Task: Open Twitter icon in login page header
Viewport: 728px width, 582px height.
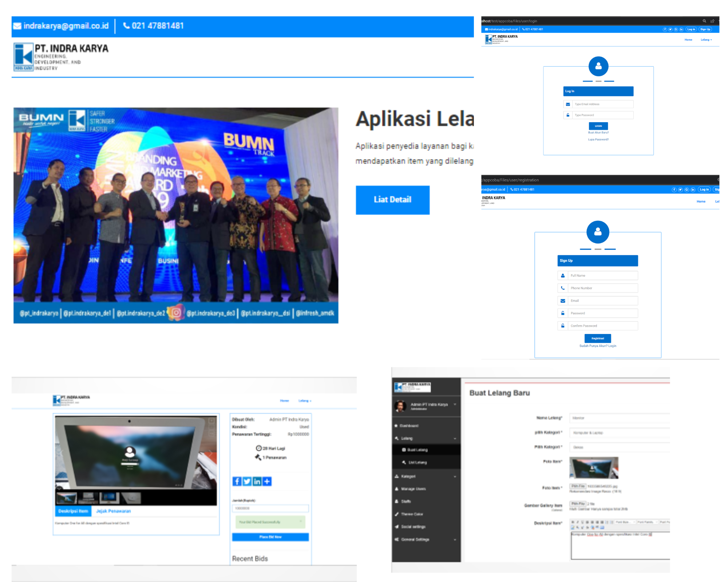Action: point(670,29)
